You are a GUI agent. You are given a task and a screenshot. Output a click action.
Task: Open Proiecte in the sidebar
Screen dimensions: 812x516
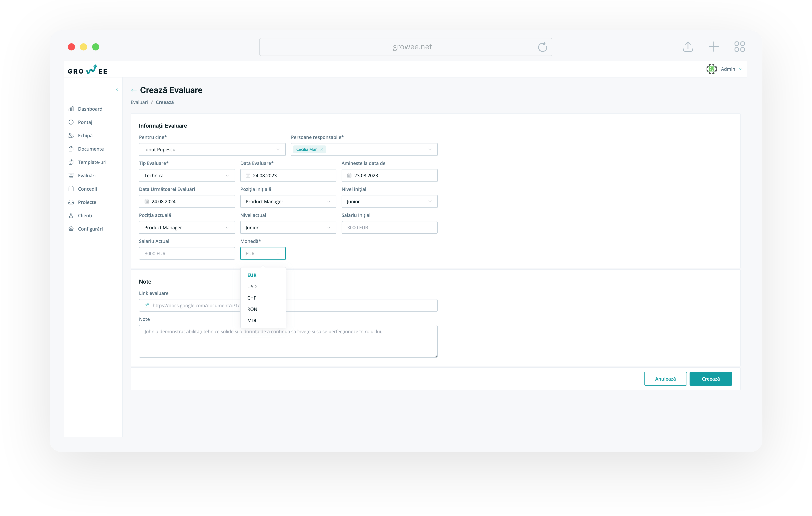coord(87,202)
